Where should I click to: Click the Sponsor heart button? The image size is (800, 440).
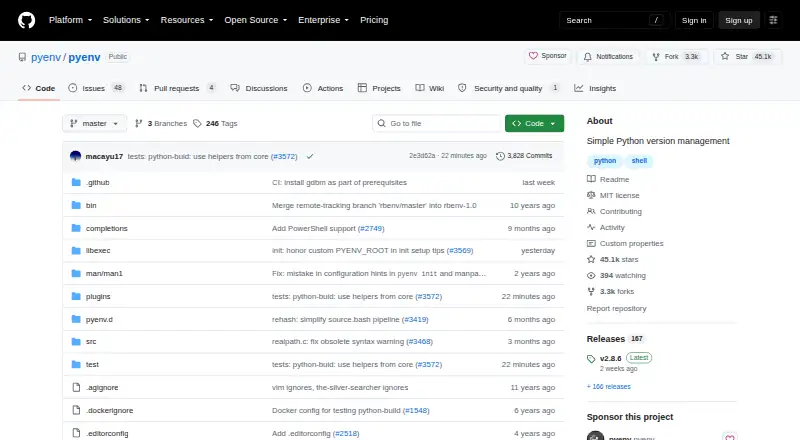coord(547,56)
